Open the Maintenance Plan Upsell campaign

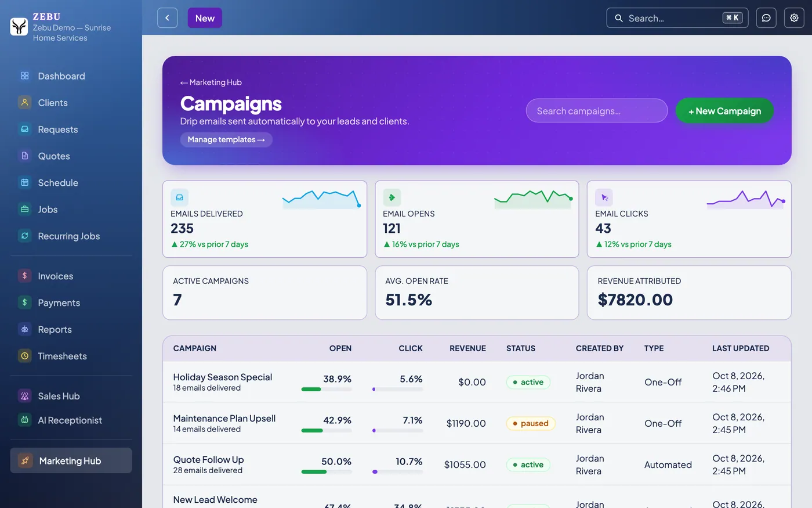224,418
